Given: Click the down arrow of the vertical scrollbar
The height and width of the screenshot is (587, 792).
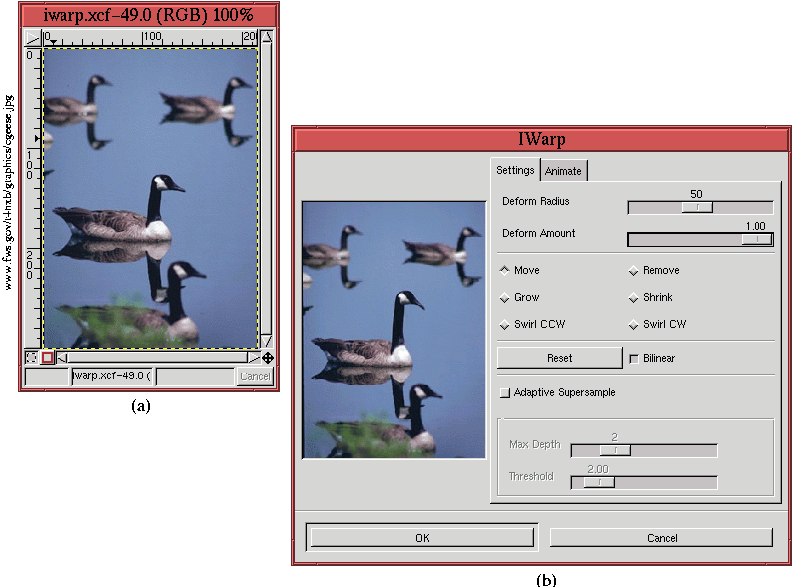Looking at the screenshot, I should tap(266, 341).
